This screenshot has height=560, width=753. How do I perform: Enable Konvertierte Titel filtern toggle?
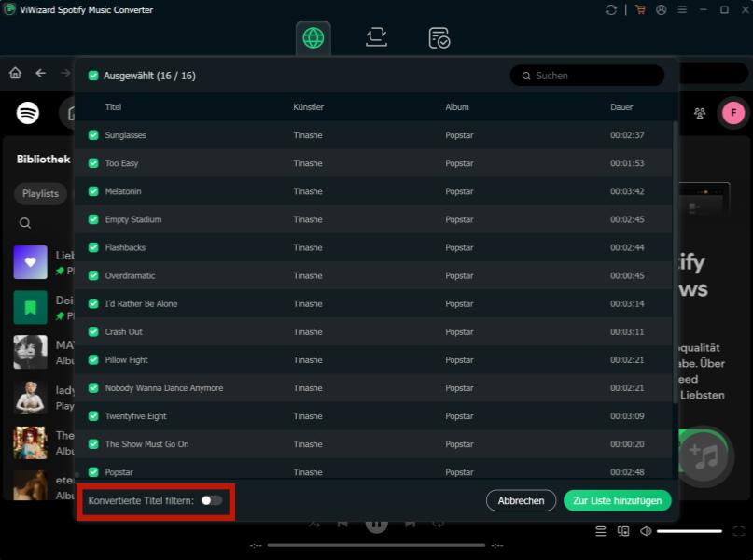212,500
